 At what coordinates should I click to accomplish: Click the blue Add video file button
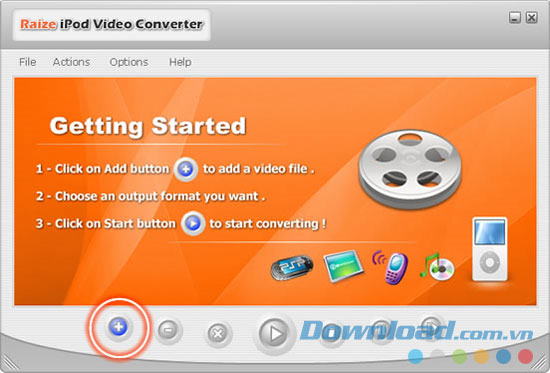tap(119, 327)
